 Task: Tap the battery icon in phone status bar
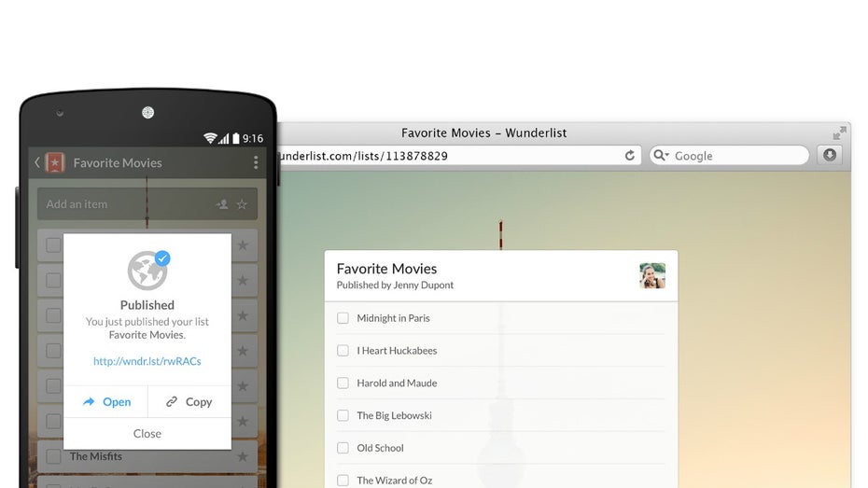[236, 138]
